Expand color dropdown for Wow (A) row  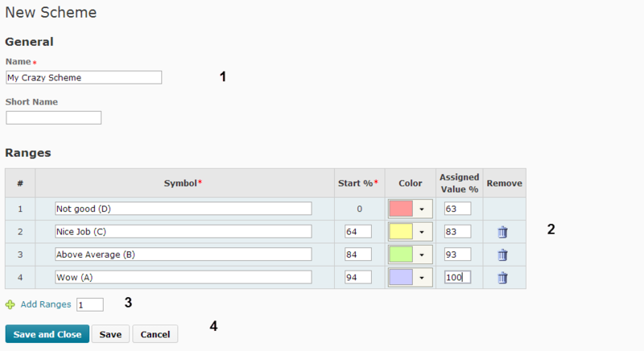(422, 278)
